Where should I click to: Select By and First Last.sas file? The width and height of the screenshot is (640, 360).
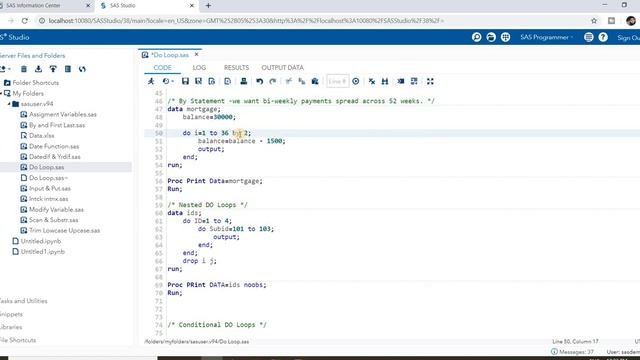pos(57,125)
